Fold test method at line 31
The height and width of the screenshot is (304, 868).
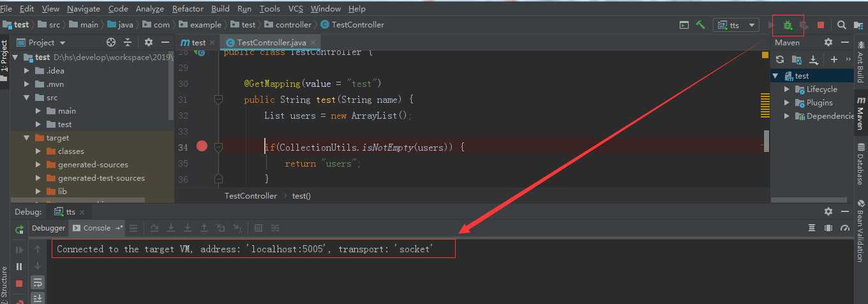coord(218,100)
